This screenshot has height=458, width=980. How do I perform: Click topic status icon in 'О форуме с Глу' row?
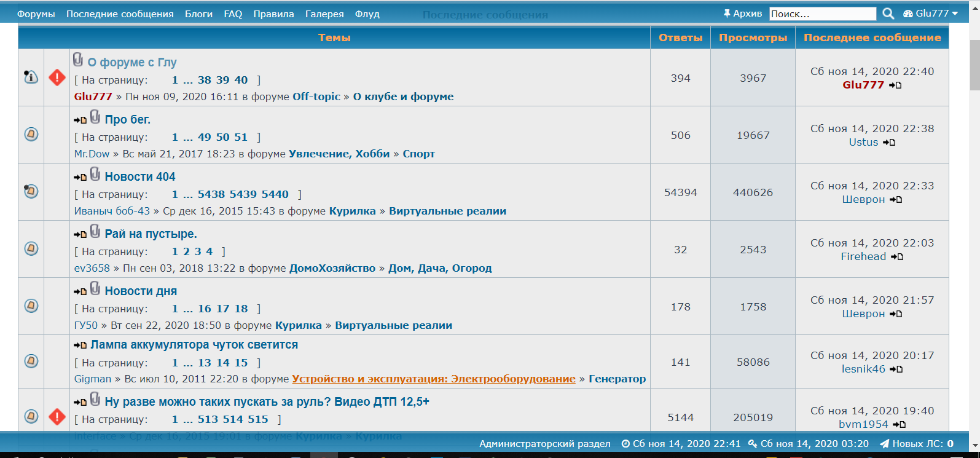pos(31,77)
